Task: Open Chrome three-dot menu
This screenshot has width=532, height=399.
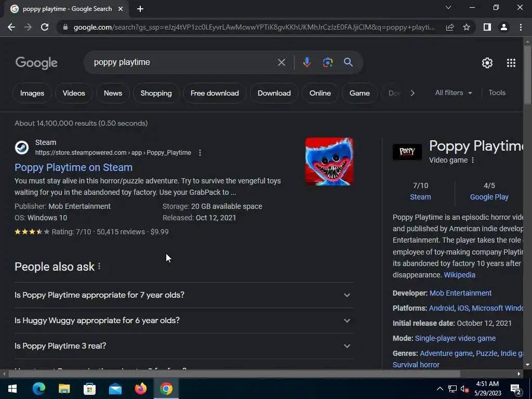Action: (x=521, y=27)
